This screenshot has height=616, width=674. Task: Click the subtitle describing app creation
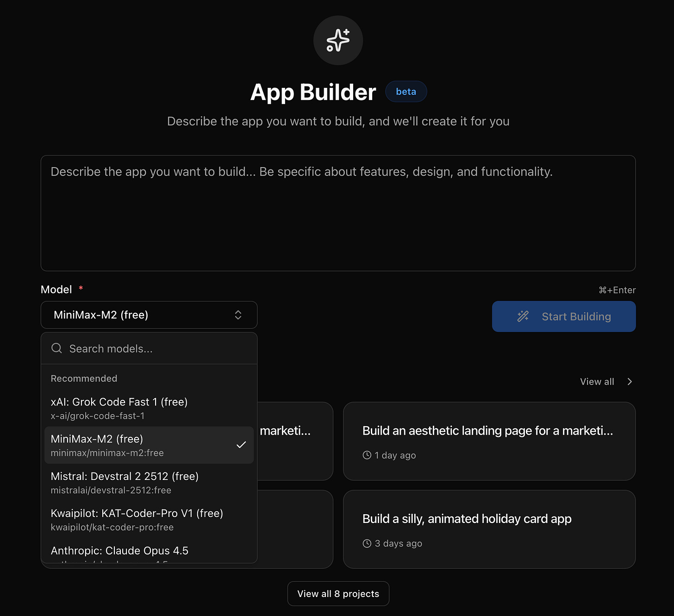coord(338,121)
